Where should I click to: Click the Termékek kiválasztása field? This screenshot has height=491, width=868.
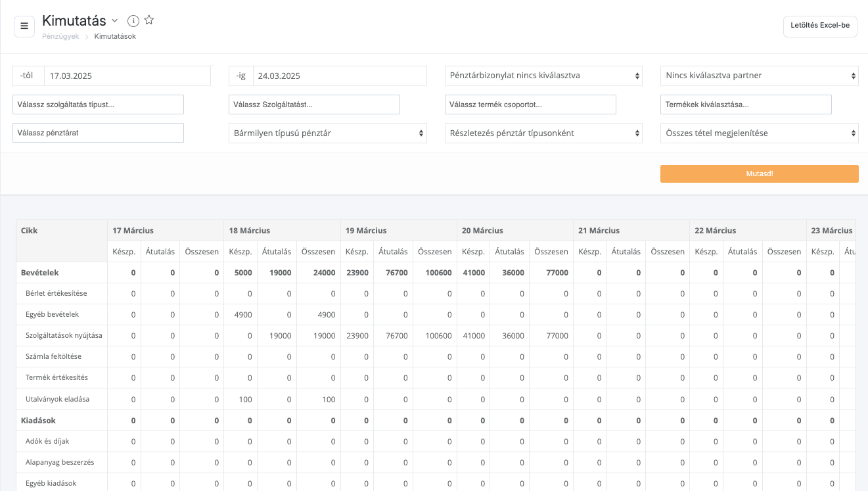[x=746, y=105]
